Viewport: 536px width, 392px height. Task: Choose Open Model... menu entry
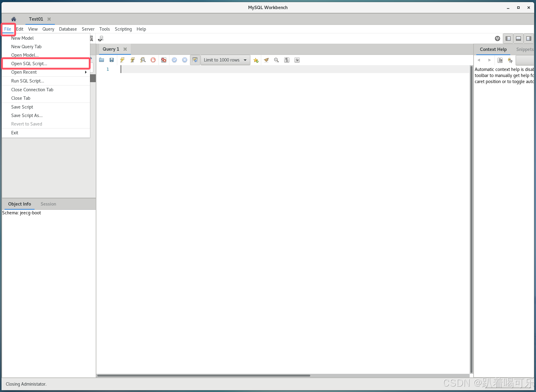point(46,55)
